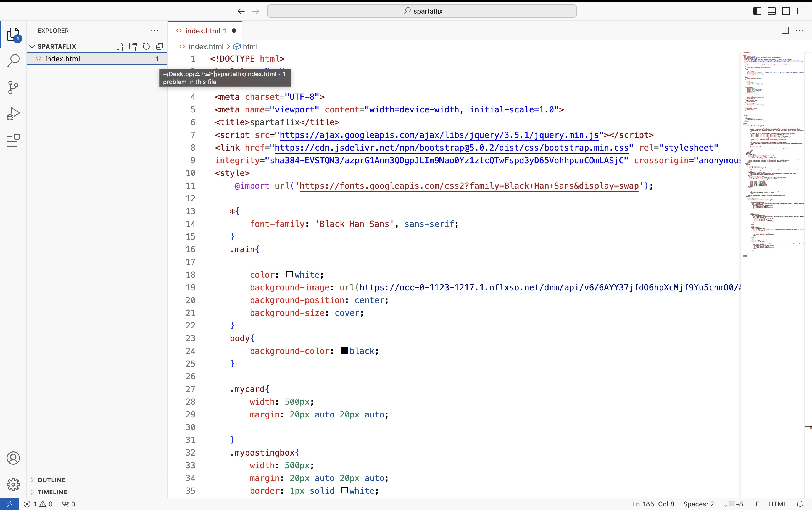The image size is (812, 510).
Task: Click the html breadcrumb element
Action: pyautogui.click(x=250, y=46)
